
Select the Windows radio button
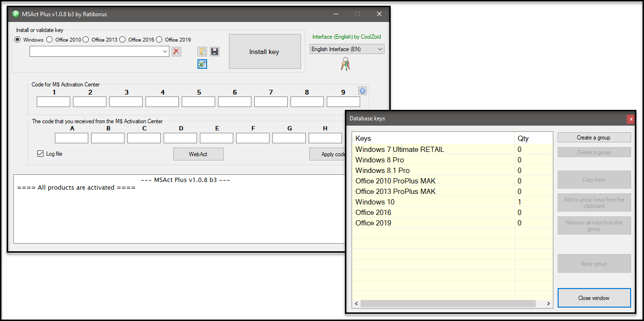point(18,40)
